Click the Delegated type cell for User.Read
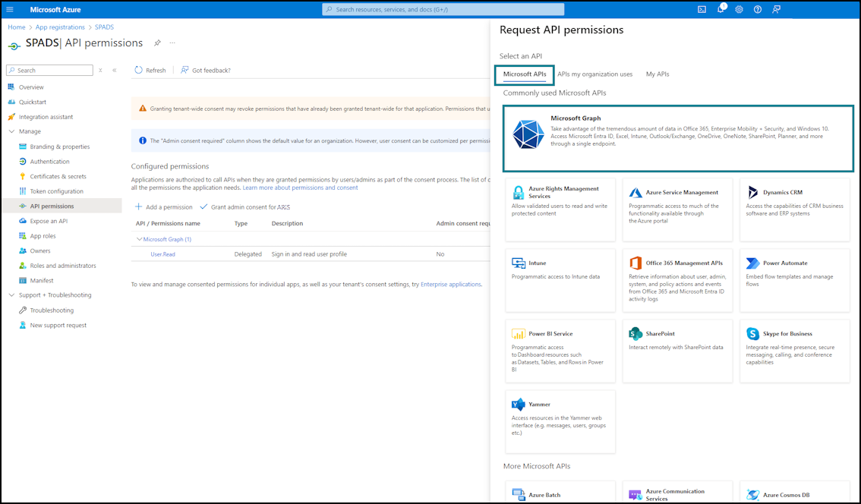The width and height of the screenshot is (861, 504). click(248, 254)
